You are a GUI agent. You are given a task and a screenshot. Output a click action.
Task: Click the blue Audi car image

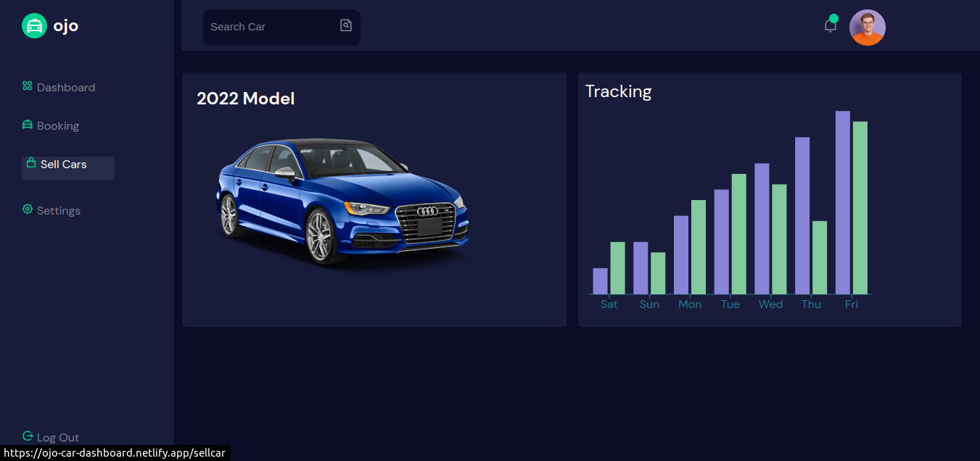tap(342, 201)
